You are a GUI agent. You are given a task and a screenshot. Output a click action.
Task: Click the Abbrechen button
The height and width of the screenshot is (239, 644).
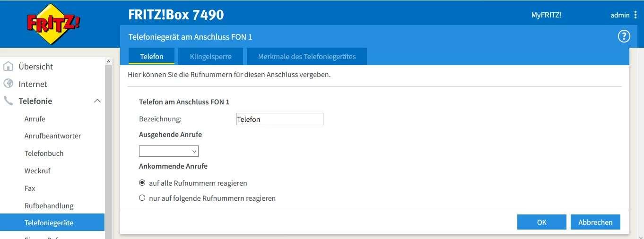(x=596, y=222)
